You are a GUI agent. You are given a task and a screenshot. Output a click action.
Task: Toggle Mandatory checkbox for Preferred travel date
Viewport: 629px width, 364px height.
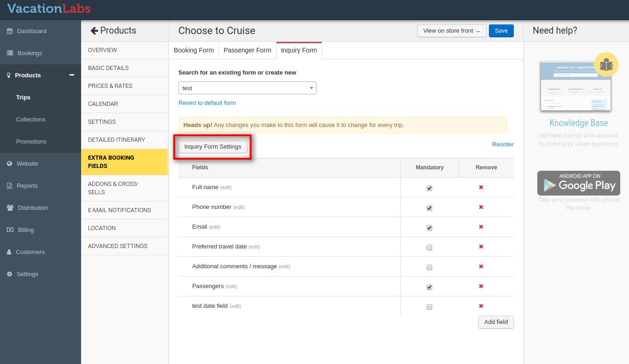429,248
